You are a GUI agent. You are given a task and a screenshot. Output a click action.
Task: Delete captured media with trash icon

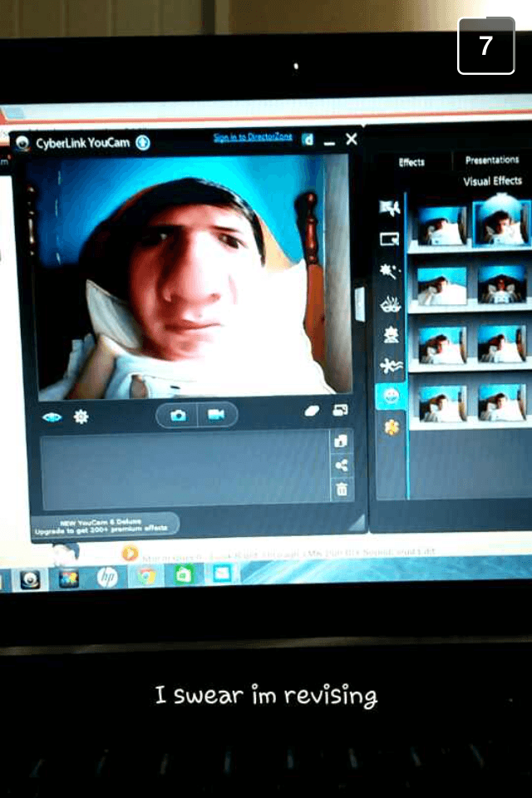(342, 490)
